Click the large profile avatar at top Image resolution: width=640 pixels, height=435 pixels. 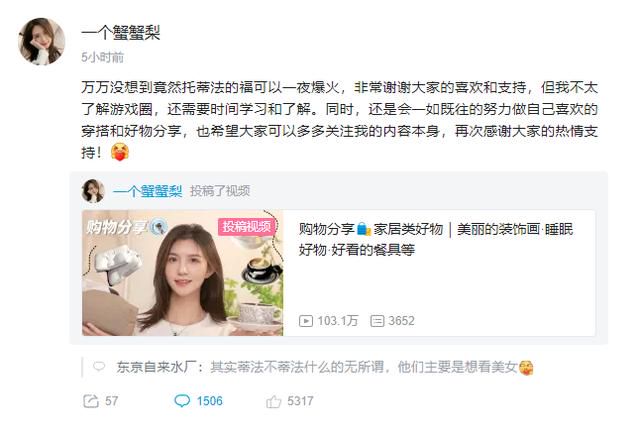(42, 41)
